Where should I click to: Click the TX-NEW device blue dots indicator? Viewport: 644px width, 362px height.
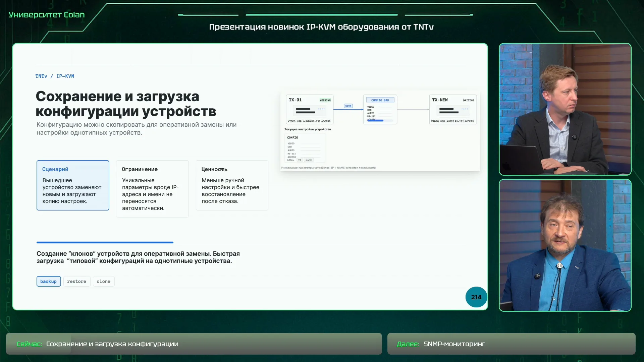tap(465, 109)
